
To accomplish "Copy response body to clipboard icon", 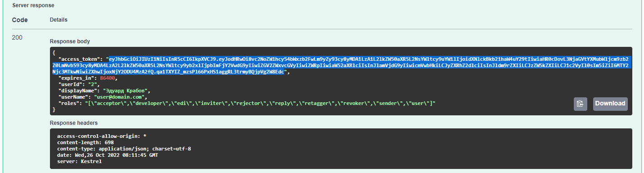I will tap(581, 104).
